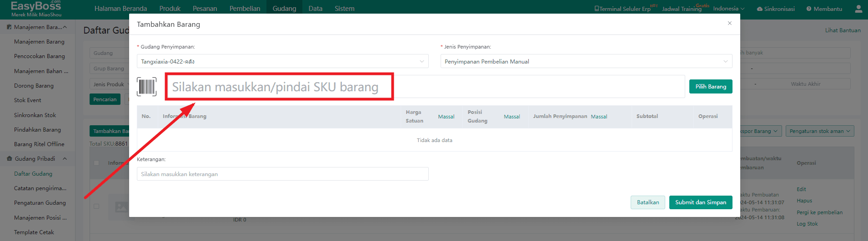This screenshot has width=868, height=241.
Task: Collapse the Gudang Pribadi sidebar section
Action: point(65,159)
